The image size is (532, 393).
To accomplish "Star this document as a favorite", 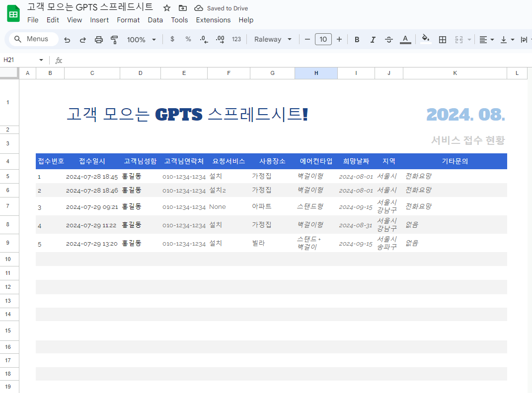I will [167, 8].
